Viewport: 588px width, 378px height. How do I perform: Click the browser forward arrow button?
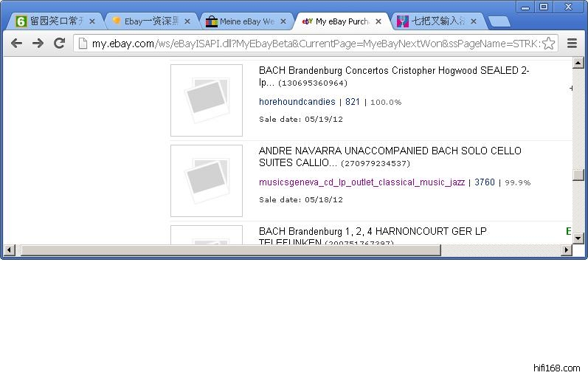point(38,44)
